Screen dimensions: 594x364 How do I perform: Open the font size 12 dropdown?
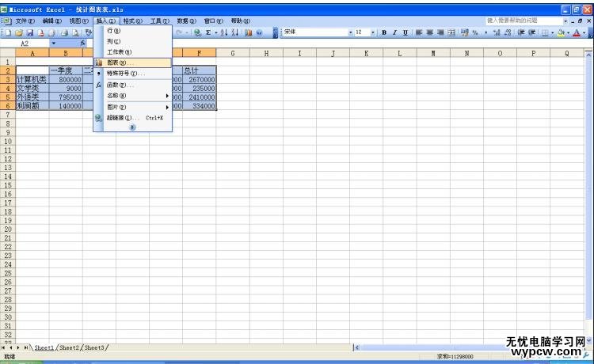pos(373,32)
